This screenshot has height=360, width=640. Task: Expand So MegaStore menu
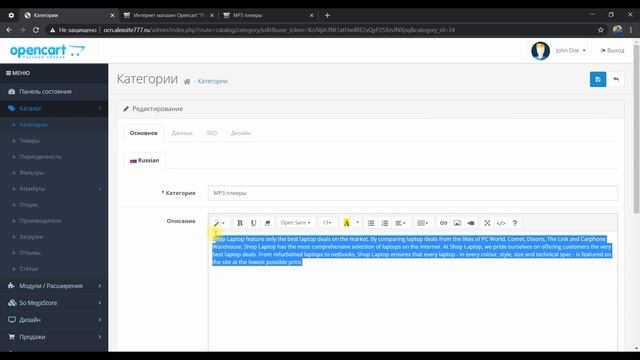click(x=54, y=303)
